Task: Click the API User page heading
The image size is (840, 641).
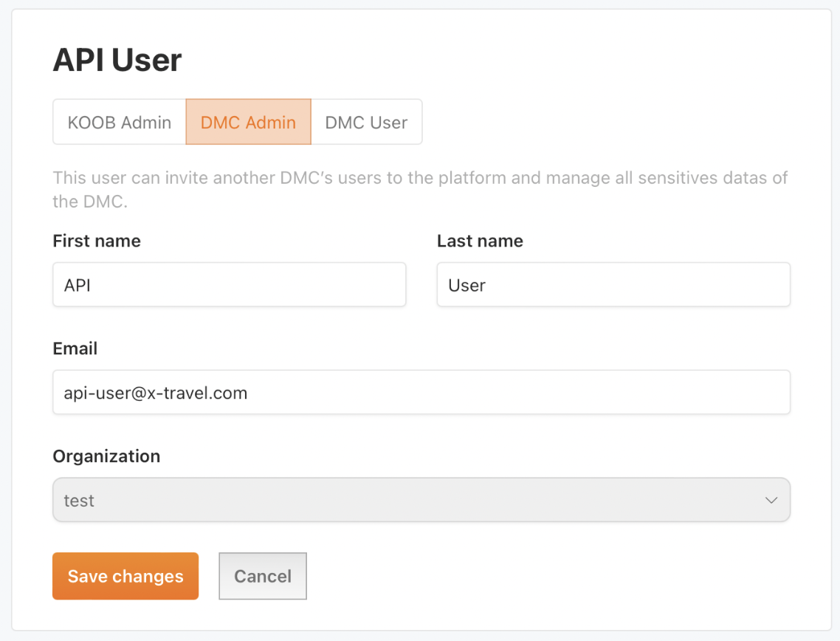Action: click(x=117, y=60)
